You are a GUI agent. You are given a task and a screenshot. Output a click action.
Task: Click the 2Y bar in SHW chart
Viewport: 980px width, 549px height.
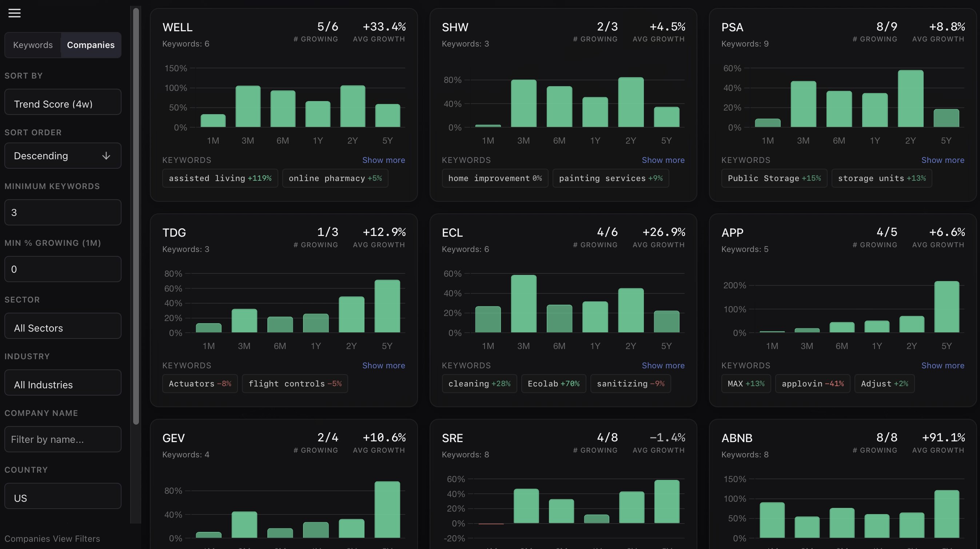pyautogui.click(x=631, y=102)
